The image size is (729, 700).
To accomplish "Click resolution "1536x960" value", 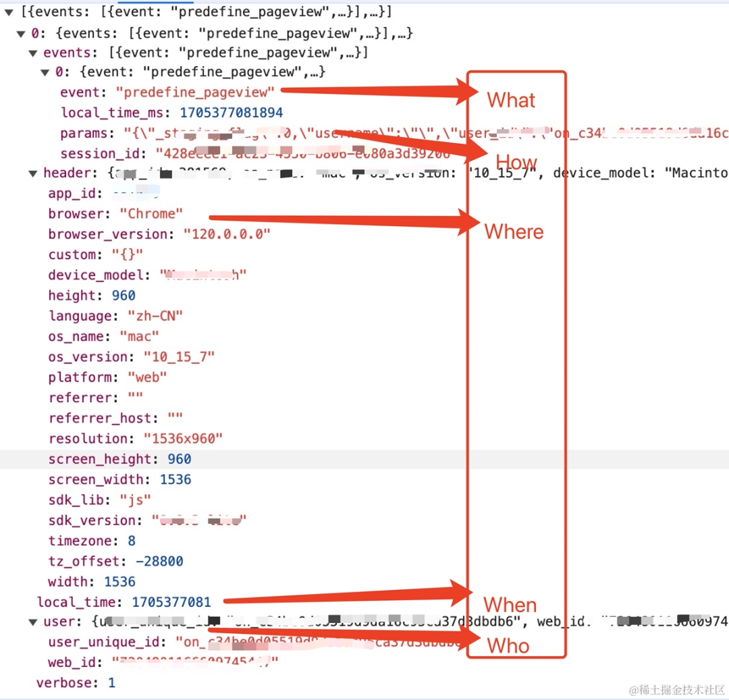I will (183, 439).
